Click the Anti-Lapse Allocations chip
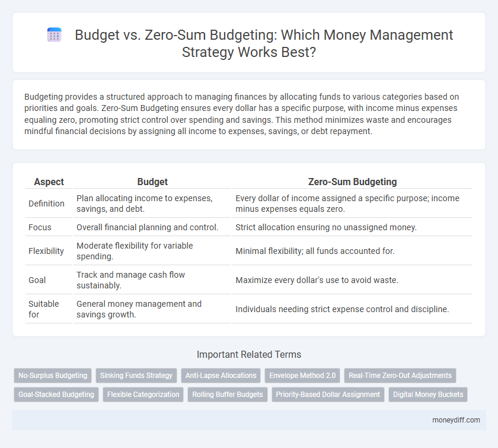This screenshot has height=448, width=498. tap(221, 375)
